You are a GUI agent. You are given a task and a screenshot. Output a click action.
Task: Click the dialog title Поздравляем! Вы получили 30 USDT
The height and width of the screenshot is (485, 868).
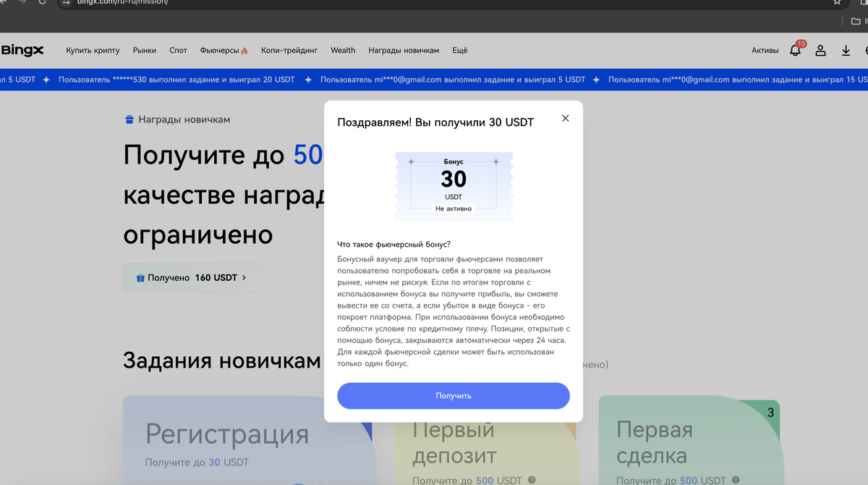tap(435, 122)
